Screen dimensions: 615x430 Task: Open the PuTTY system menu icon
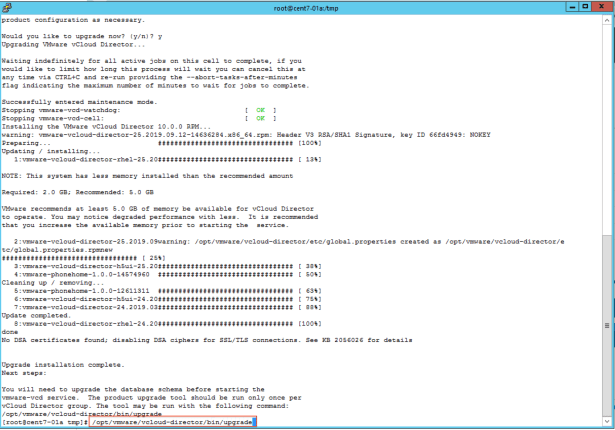click(7, 7)
